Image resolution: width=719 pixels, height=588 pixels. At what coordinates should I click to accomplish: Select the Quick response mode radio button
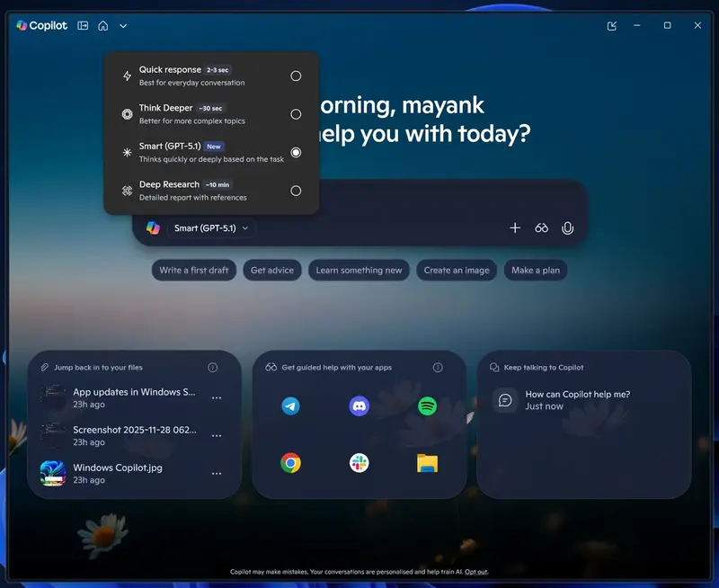pyautogui.click(x=296, y=76)
